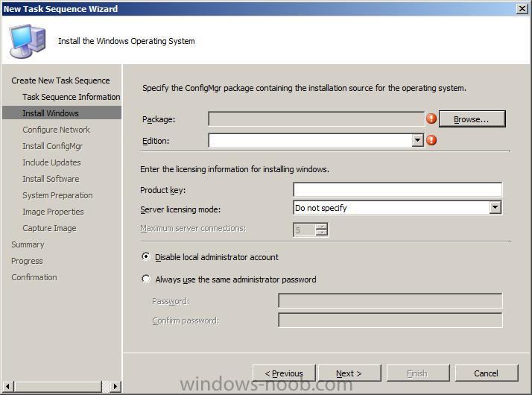Click the Finish button
This screenshot has height=395, width=532.
[418, 373]
